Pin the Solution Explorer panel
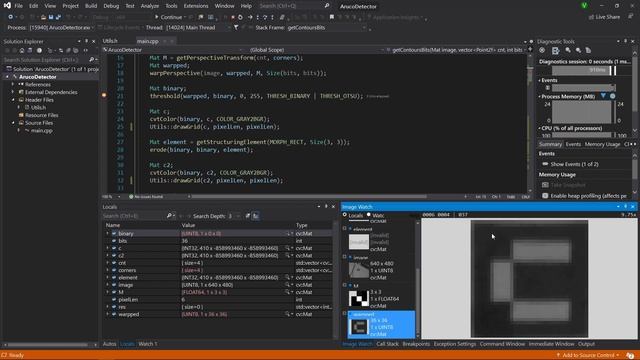This screenshot has width=640, height=360. point(86,41)
